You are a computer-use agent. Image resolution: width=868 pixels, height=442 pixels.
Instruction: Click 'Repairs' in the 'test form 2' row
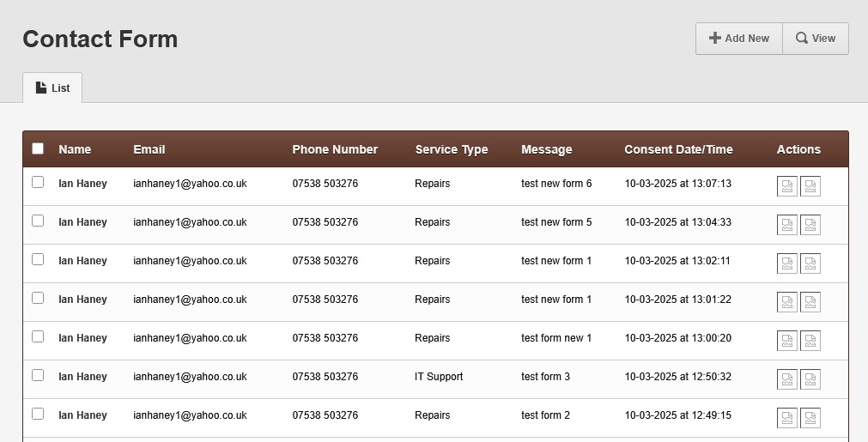[x=433, y=416]
